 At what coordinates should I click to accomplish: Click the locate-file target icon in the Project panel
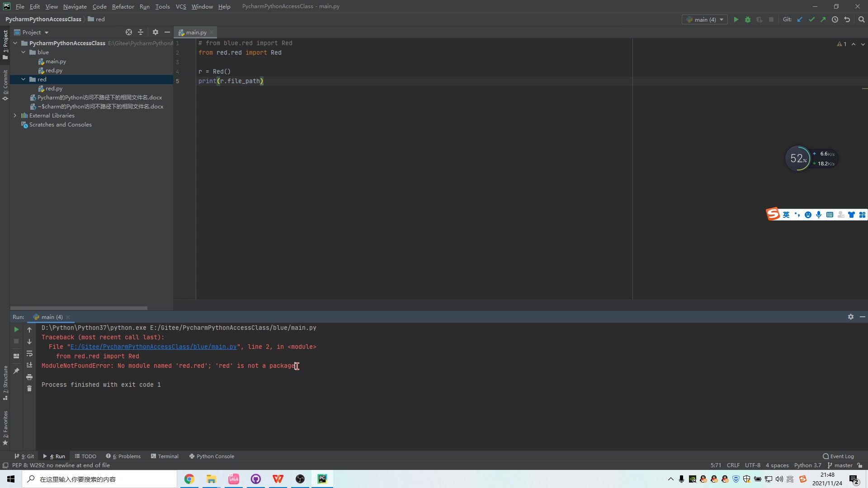coord(129,32)
